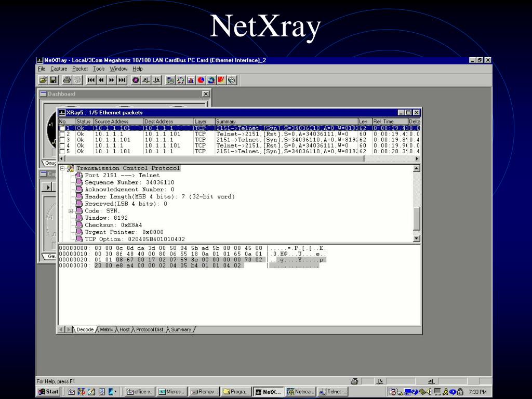
Task: Click the decode pane scroll-down arrow
Action: coord(417,238)
